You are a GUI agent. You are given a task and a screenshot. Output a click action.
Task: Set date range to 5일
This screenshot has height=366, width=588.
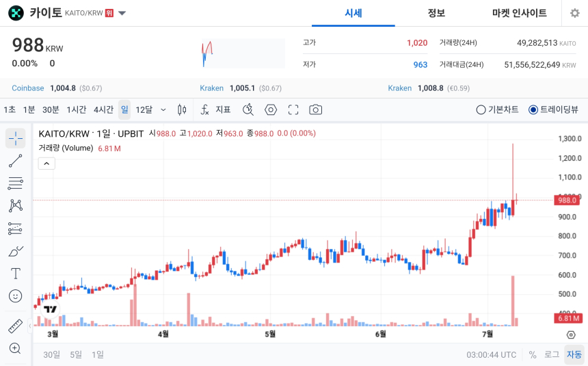click(76, 355)
